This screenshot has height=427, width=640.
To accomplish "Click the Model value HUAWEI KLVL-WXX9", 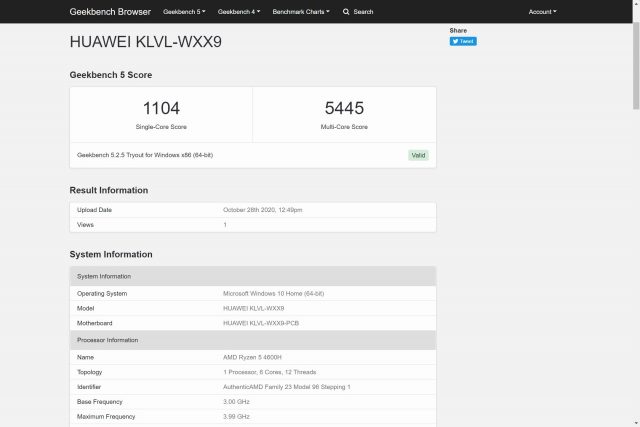I will [x=253, y=308].
